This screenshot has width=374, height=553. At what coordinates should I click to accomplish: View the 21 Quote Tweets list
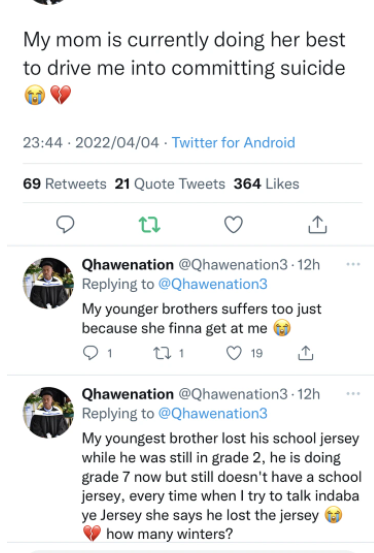pos(170,184)
